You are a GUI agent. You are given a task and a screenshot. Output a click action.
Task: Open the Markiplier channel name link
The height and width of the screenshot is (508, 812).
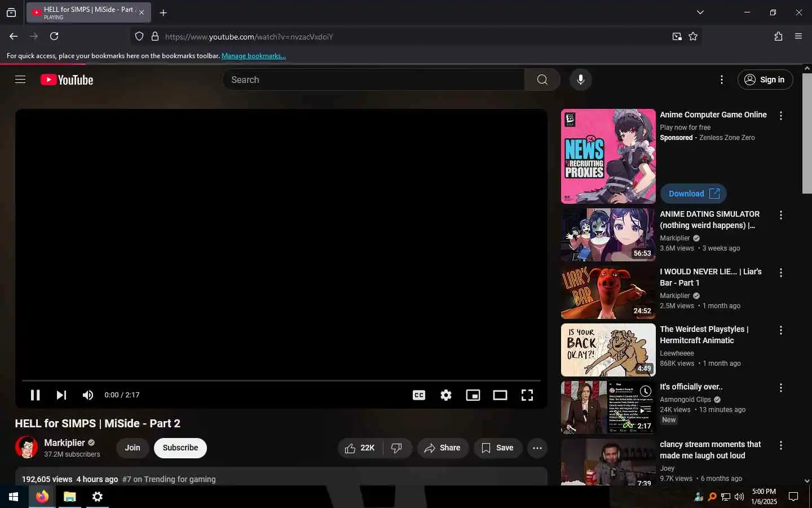[x=64, y=443]
